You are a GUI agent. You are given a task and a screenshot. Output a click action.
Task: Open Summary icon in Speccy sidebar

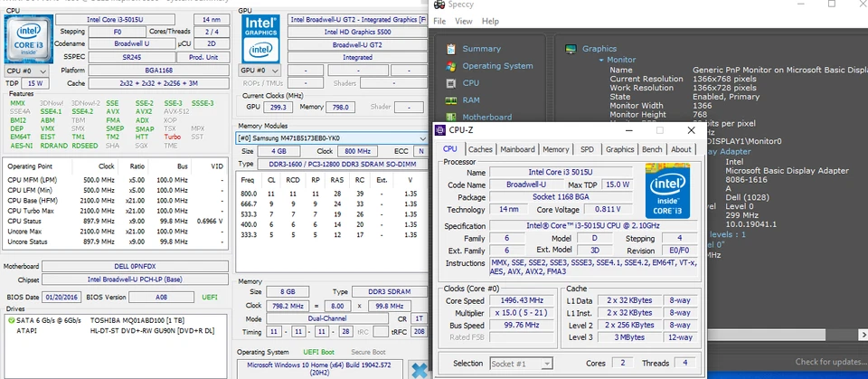(x=452, y=49)
